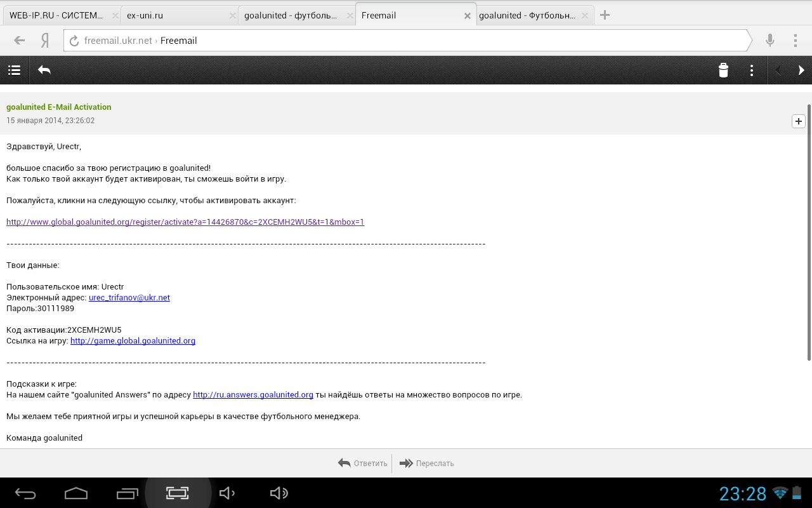Delete this email with the trash icon
The height and width of the screenshot is (508, 812).
click(x=723, y=70)
